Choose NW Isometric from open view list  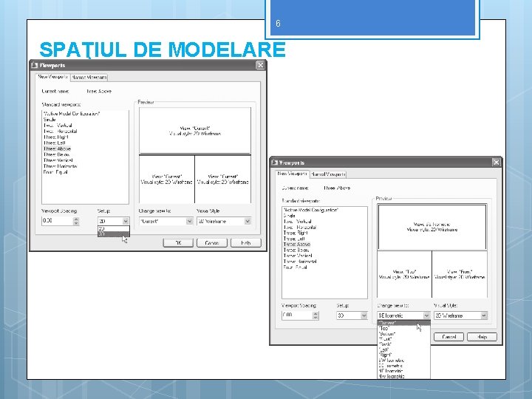(x=403, y=376)
